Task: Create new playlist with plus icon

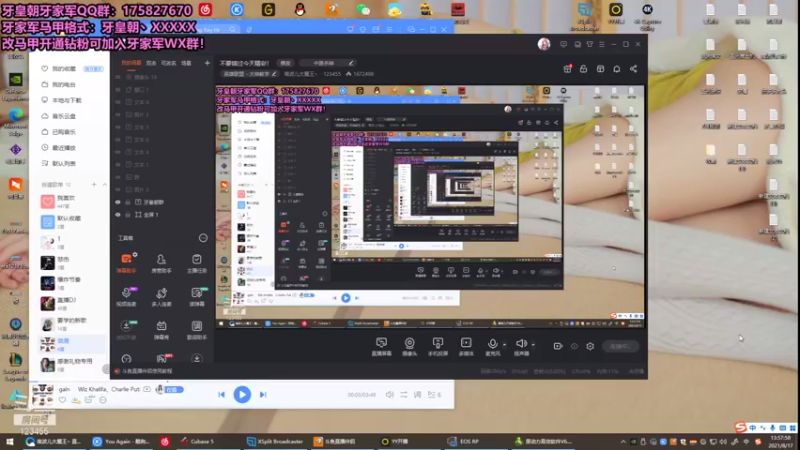Action: click(94, 184)
